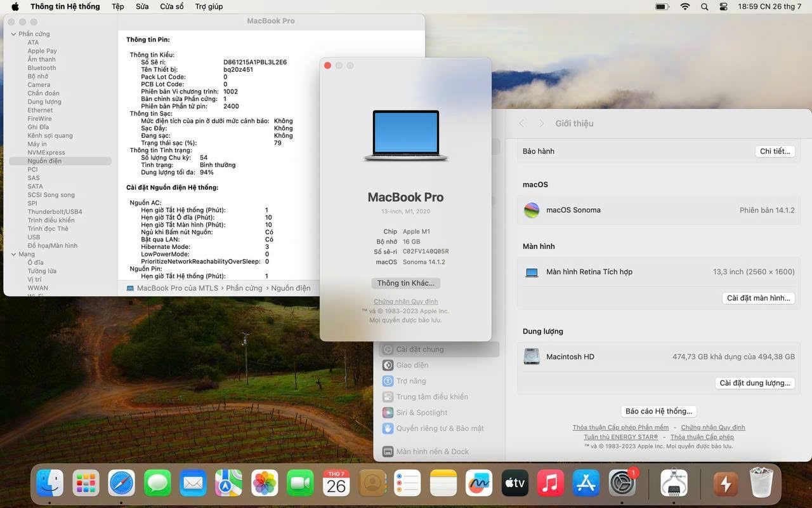Open Reminders from the Dock

[x=407, y=483]
